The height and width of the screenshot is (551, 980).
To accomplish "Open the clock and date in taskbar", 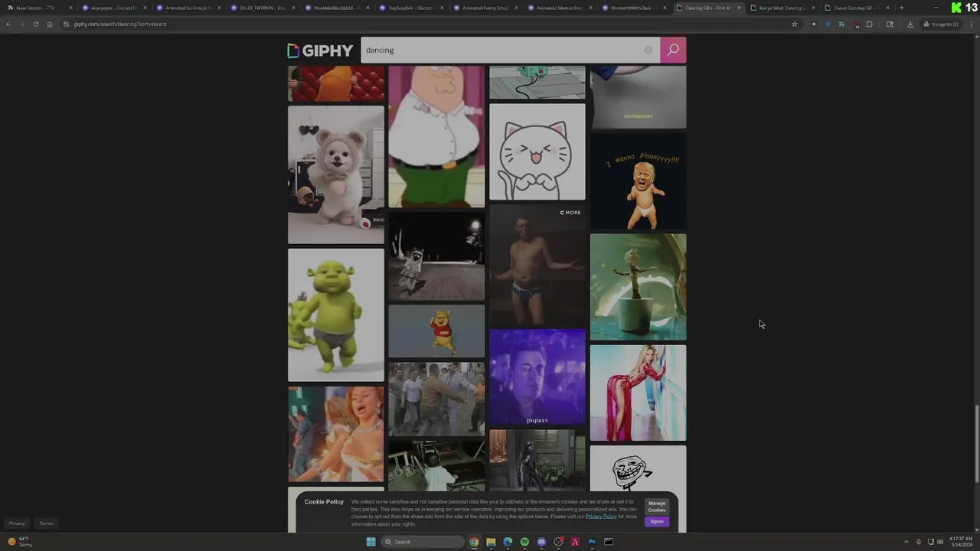I will [961, 542].
